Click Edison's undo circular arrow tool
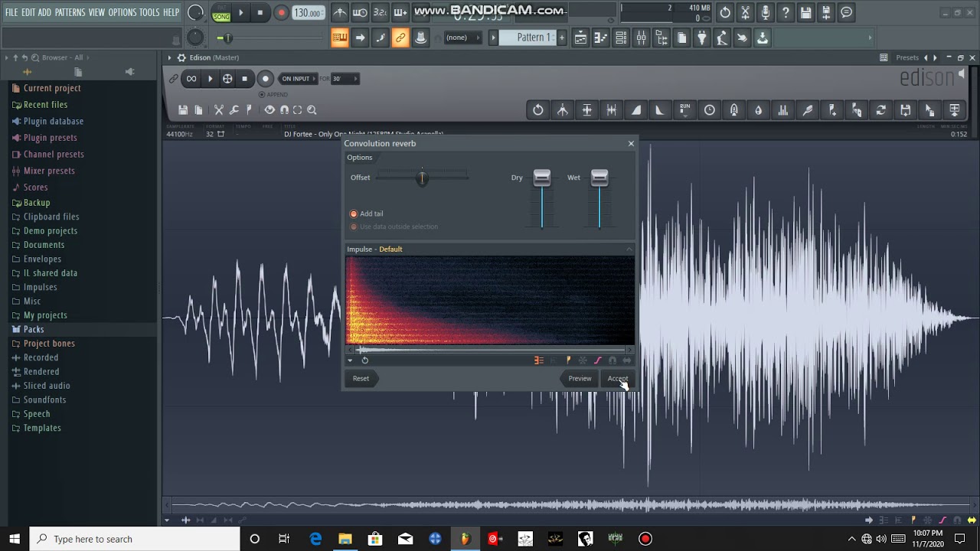 [x=538, y=110]
